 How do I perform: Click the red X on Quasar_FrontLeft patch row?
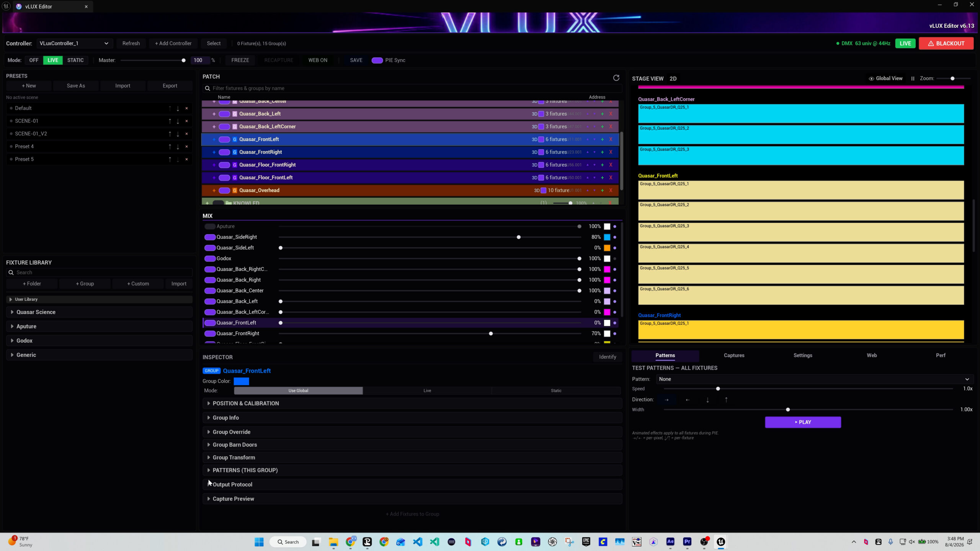[x=611, y=139]
